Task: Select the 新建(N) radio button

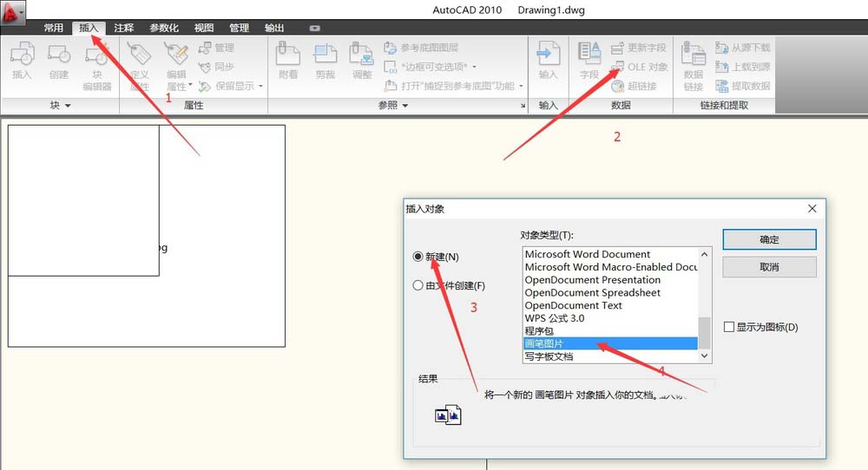Action: 418,257
